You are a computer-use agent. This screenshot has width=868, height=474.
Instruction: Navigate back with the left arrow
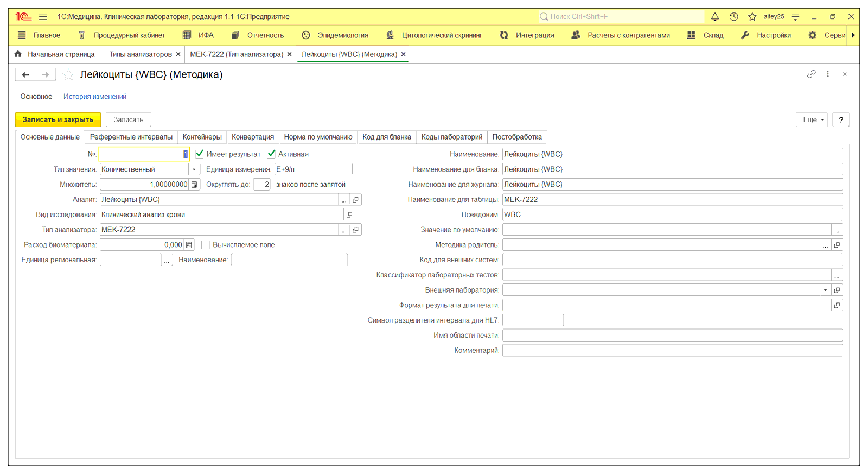pos(25,75)
